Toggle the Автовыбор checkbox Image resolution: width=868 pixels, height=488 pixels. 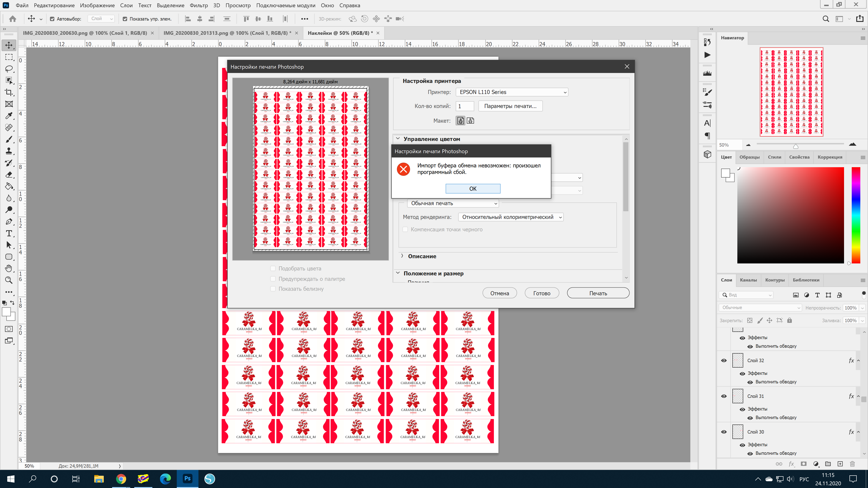point(52,19)
